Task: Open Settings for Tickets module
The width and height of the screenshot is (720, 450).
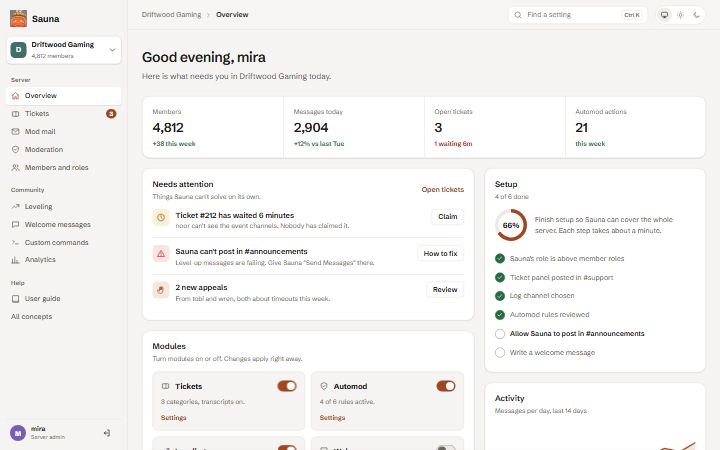Action: (x=174, y=417)
